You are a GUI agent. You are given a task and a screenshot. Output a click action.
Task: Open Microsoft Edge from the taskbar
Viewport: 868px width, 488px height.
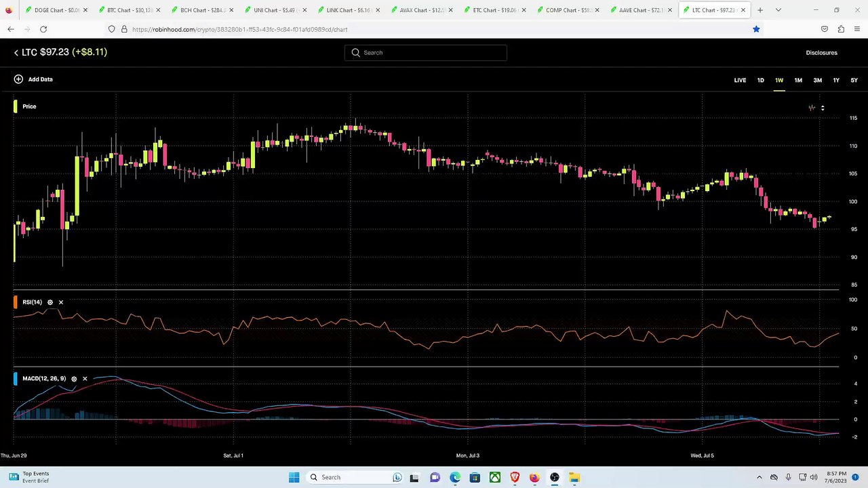click(x=455, y=477)
